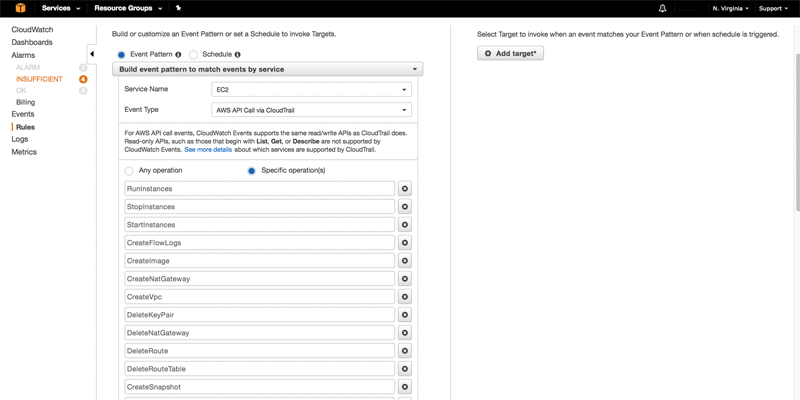The image size is (800, 400).
Task: Select the Schedule radio button
Action: [x=193, y=55]
